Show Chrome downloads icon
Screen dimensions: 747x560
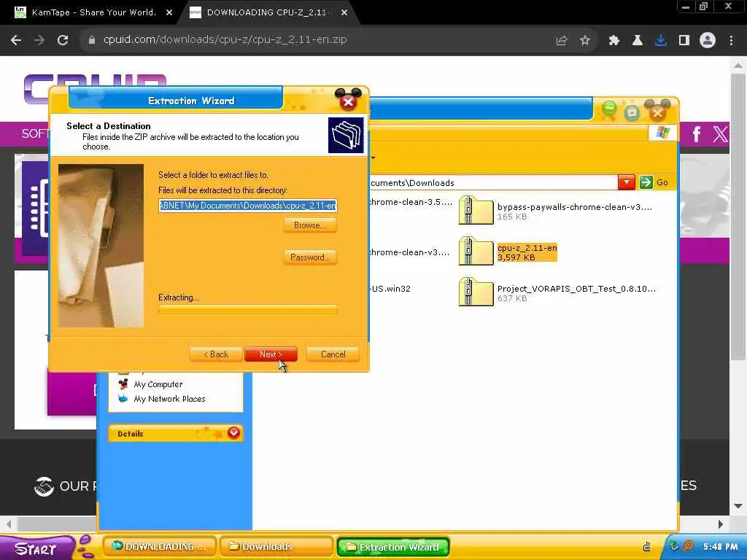coord(661,41)
